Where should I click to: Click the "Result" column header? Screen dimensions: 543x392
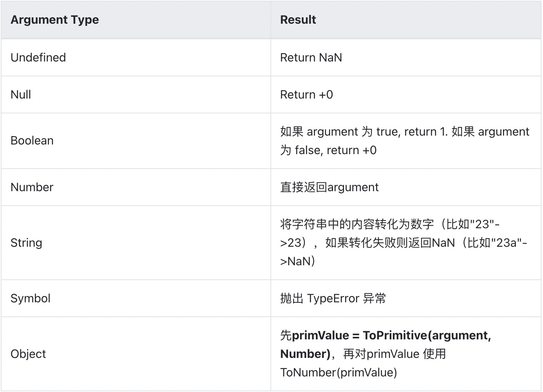pos(298,20)
